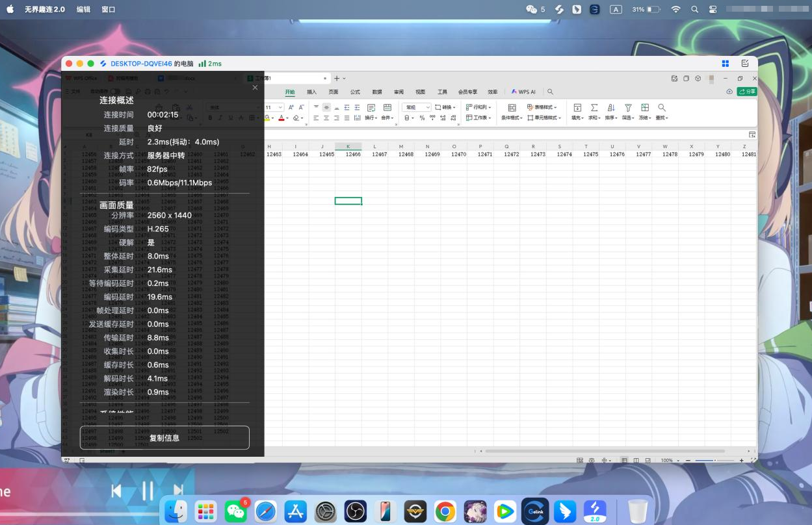Click the 冻结 (Freeze panes) icon
812x525 pixels.
click(x=644, y=108)
